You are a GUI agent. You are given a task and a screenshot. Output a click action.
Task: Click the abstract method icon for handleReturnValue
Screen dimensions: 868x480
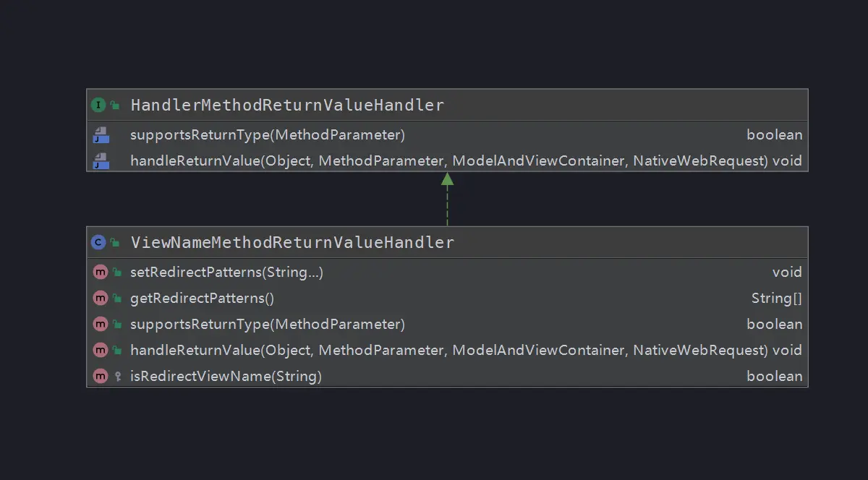pyautogui.click(x=101, y=160)
